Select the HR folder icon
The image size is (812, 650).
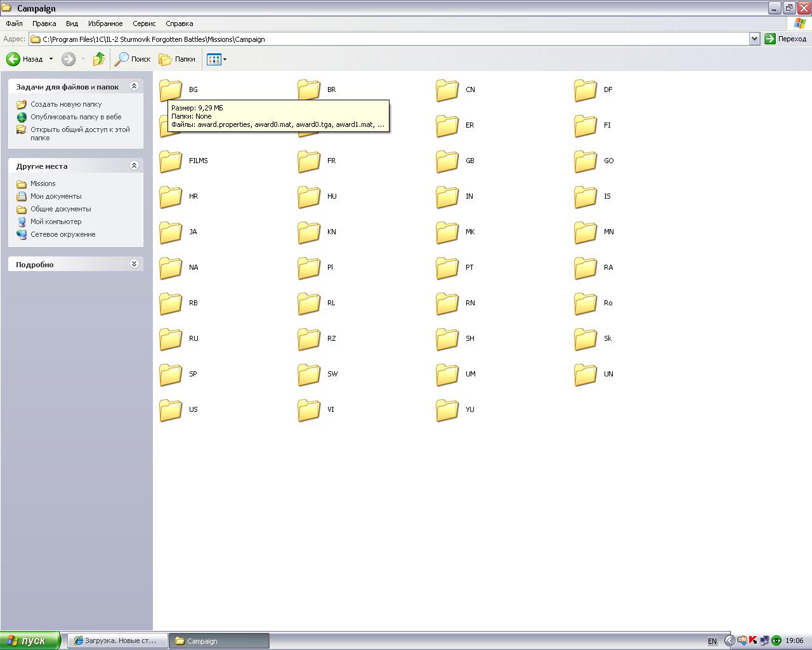[171, 197]
